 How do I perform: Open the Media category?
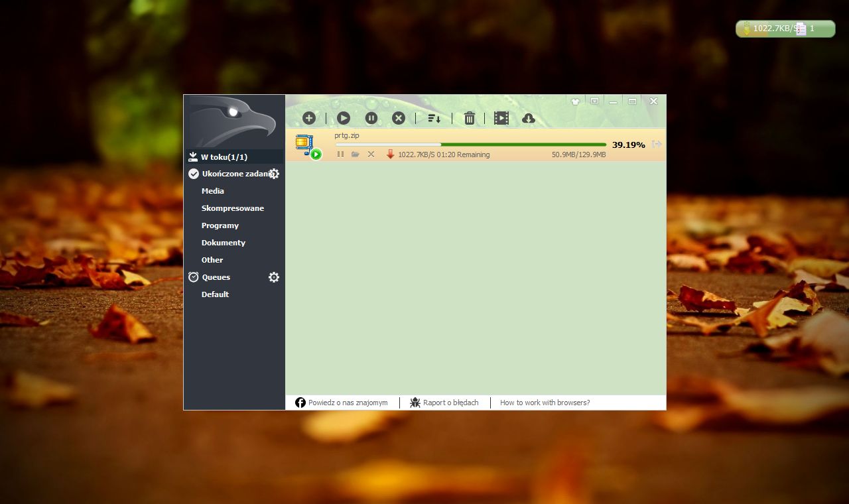click(213, 191)
